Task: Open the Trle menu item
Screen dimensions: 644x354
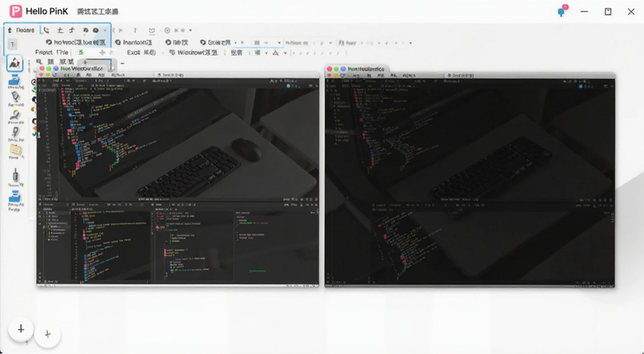Action: pyautogui.click(x=63, y=52)
